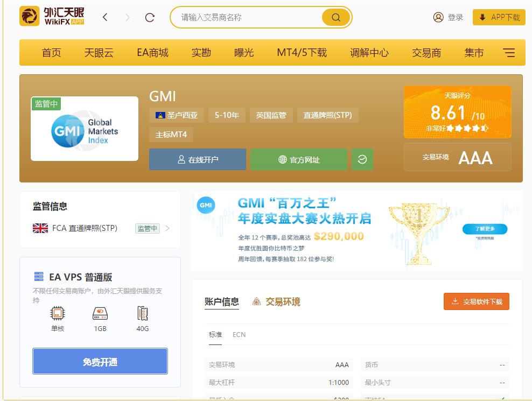Click the back arrow navigation chevron
This screenshot has height=401, width=532.
click(106, 17)
